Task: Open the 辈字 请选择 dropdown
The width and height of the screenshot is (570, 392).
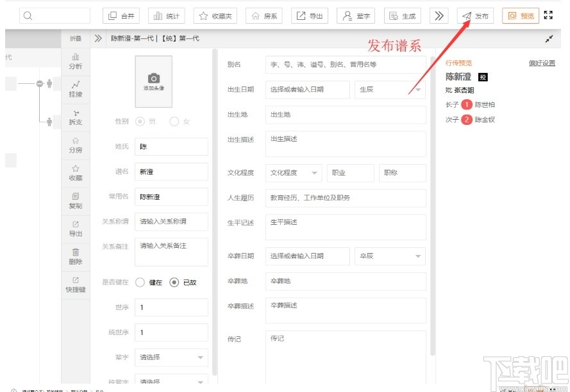Action: pyautogui.click(x=171, y=357)
